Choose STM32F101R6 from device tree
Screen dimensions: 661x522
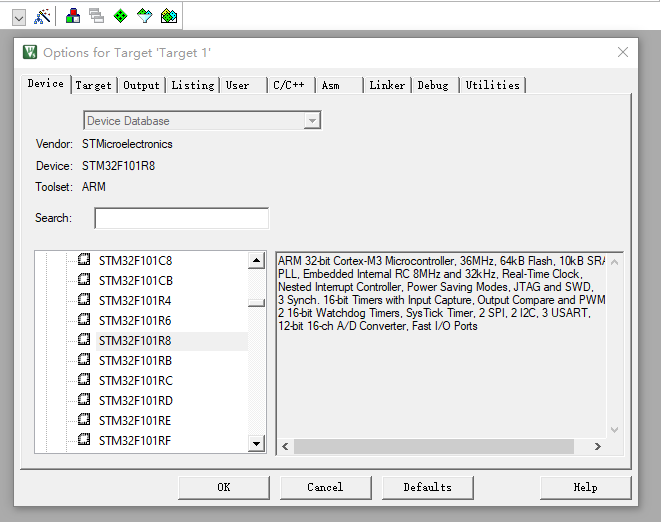click(x=135, y=321)
